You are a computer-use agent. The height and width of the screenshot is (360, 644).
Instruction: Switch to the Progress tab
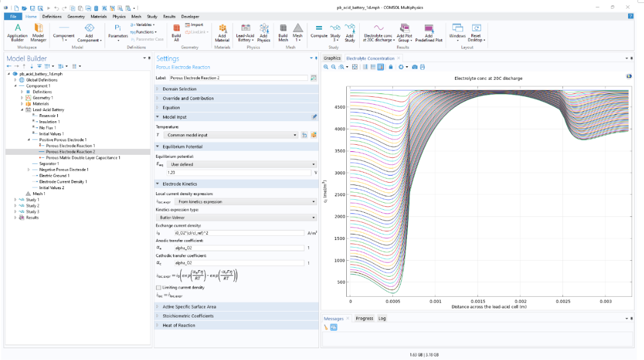coord(365,319)
